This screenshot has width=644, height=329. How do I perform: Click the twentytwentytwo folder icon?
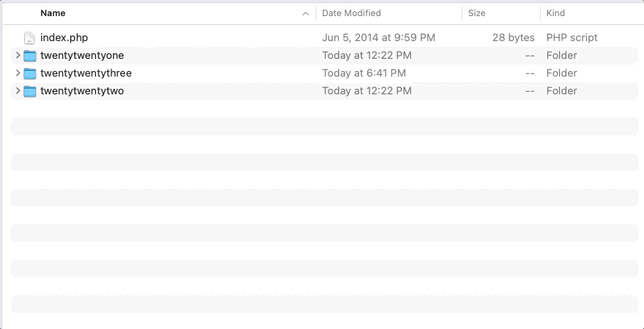(x=30, y=91)
